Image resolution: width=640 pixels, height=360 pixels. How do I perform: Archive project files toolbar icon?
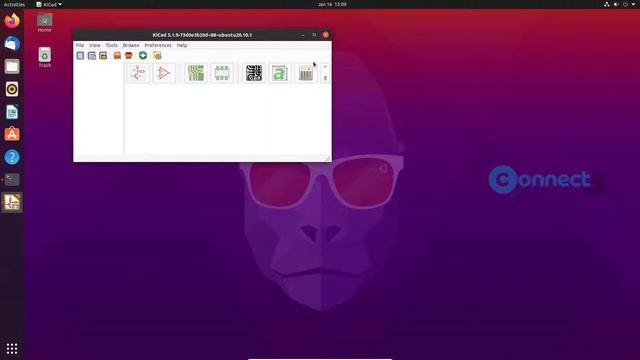tap(117, 56)
